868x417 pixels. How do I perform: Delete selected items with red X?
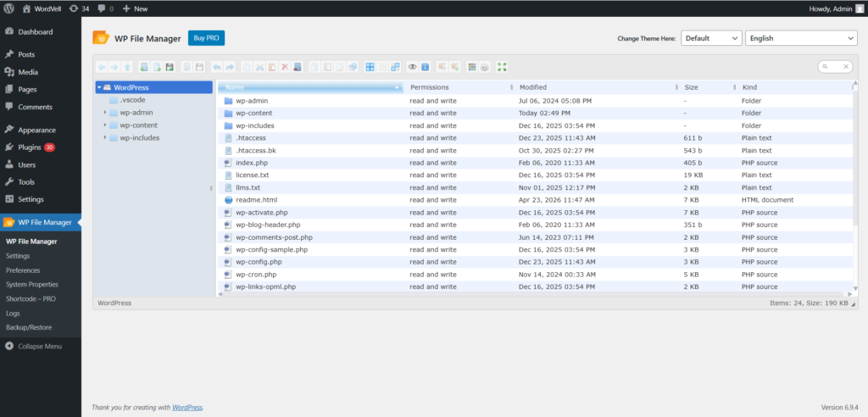(285, 67)
